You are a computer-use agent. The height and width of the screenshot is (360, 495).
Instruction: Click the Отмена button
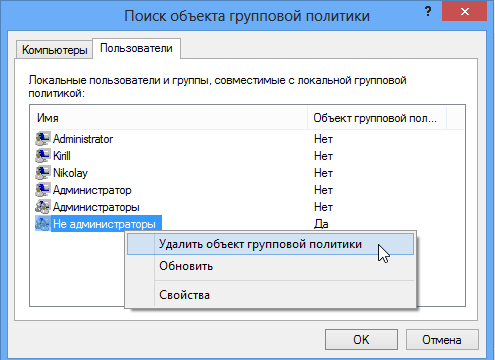[442, 340]
